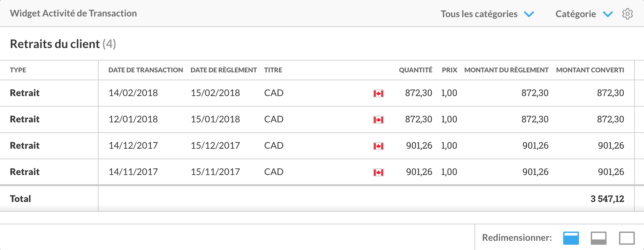
Task: Click the Canada flag for 14/12/2017 withdrawal
Action: pos(378,146)
